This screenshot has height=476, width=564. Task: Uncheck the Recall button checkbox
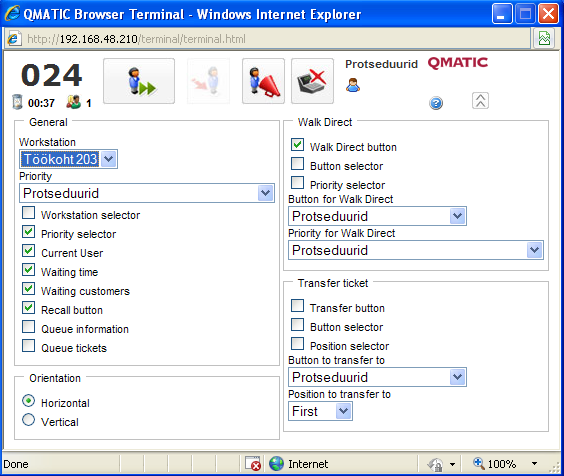(28, 308)
